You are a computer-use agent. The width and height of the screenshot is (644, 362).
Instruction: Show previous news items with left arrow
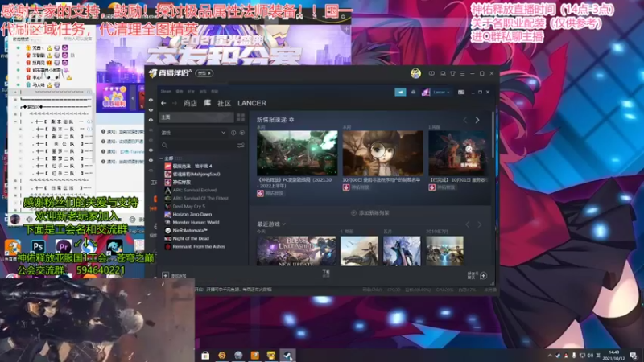(465, 120)
